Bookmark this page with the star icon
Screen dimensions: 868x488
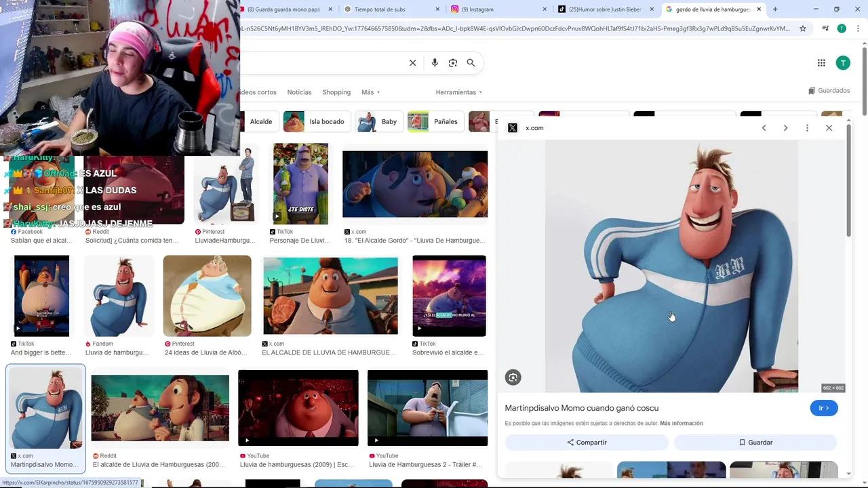(x=803, y=28)
